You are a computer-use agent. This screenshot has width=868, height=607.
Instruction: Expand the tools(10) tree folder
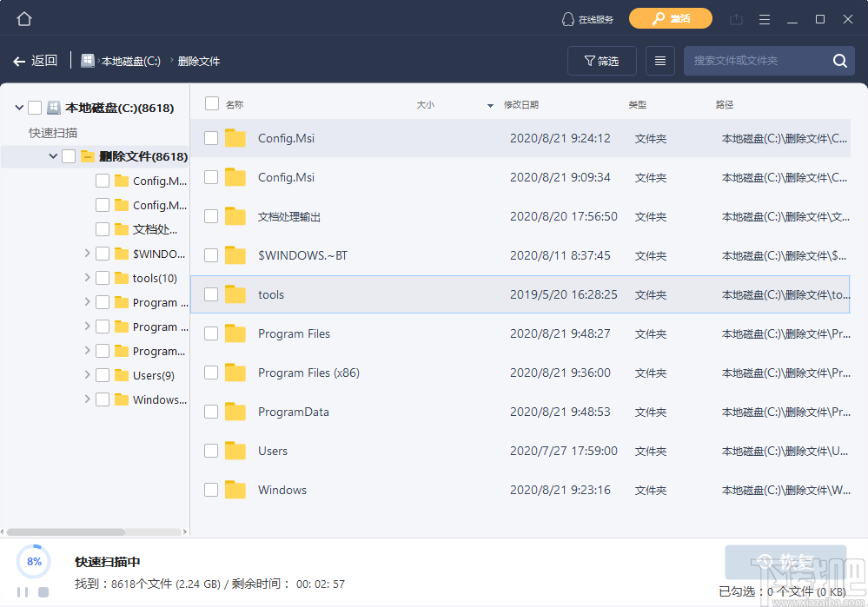tap(88, 278)
